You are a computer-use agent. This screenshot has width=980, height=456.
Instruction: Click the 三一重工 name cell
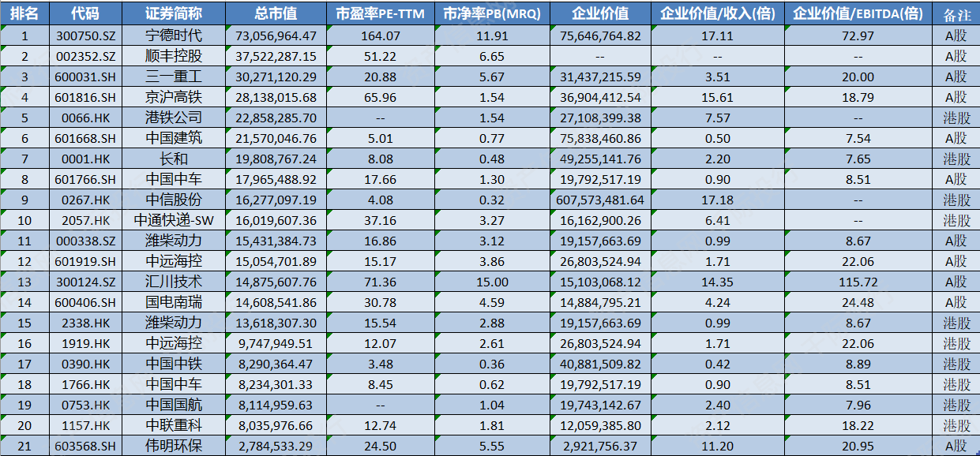click(x=174, y=77)
